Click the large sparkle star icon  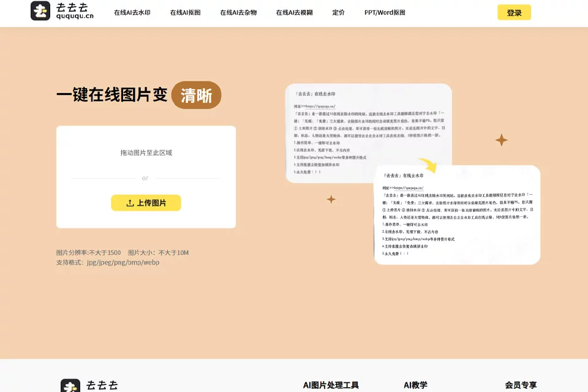click(x=502, y=140)
